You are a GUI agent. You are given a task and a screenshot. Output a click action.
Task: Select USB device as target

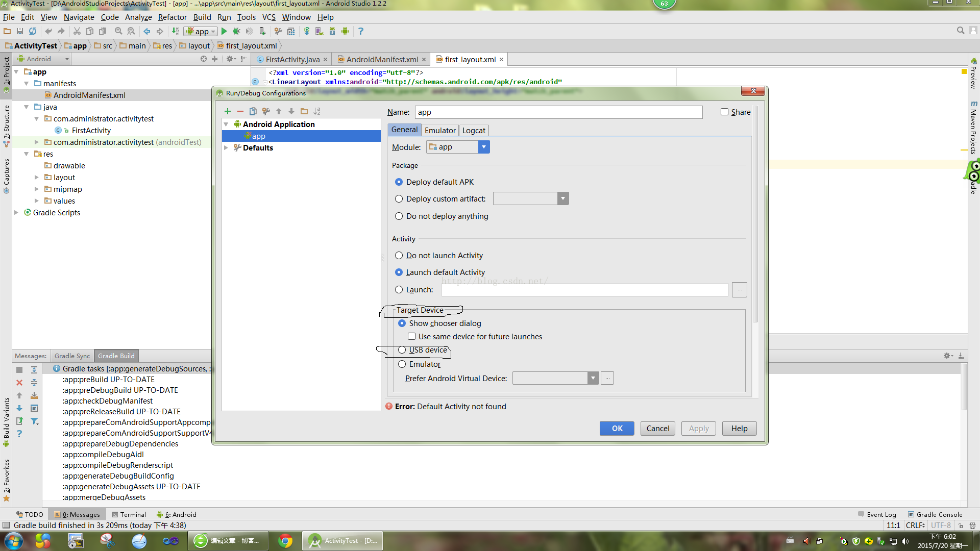[x=402, y=350]
